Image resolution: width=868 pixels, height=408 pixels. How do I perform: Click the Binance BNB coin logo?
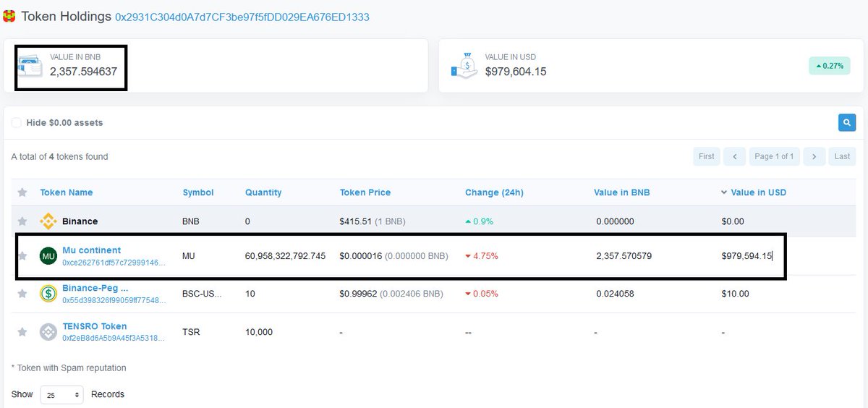click(48, 221)
